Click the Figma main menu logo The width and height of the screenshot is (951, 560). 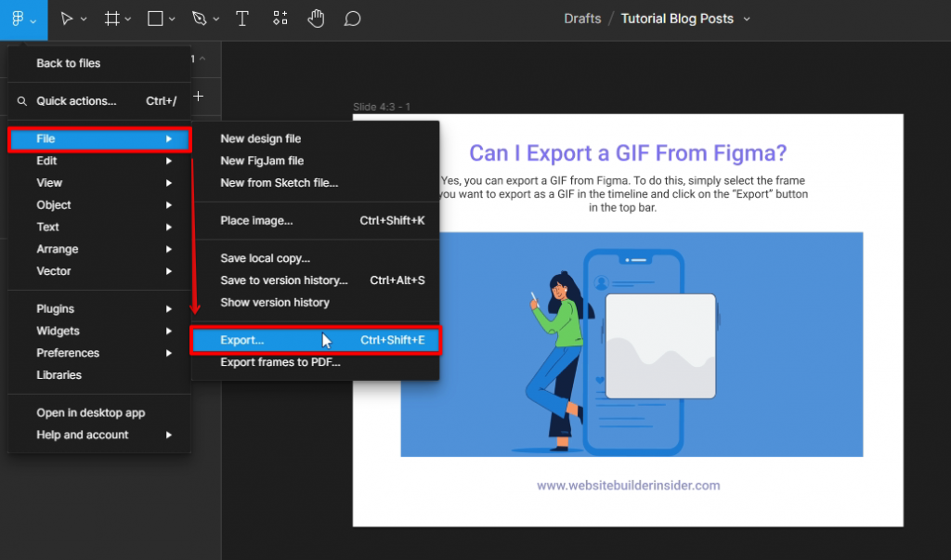point(19,19)
